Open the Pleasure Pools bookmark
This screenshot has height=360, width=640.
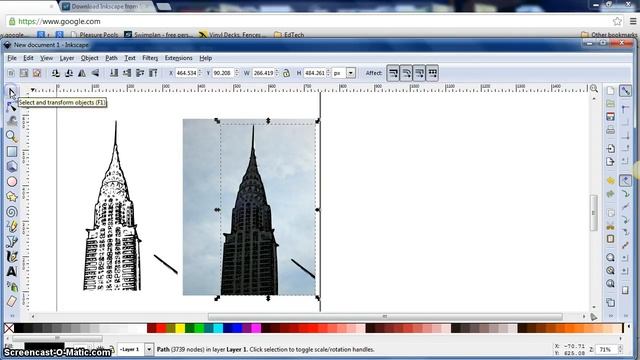pos(94,35)
